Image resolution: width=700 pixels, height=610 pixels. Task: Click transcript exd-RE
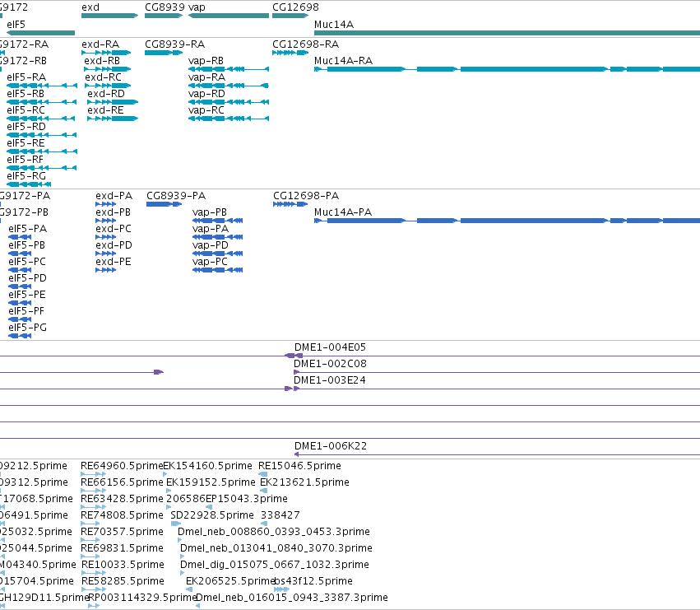click(x=113, y=119)
